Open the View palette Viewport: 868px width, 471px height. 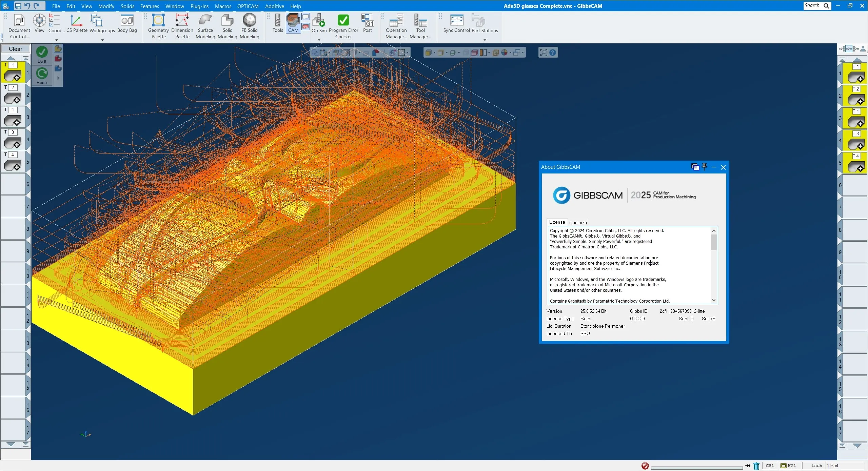pos(39,24)
